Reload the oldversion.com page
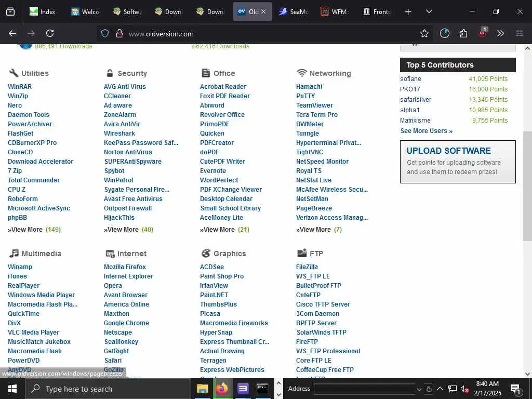Screen dimensions: 532x399 pos(50,33)
